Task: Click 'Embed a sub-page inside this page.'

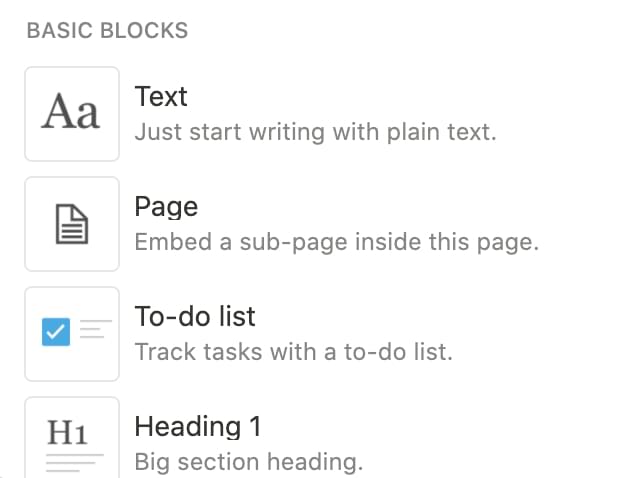Action: coord(337,241)
